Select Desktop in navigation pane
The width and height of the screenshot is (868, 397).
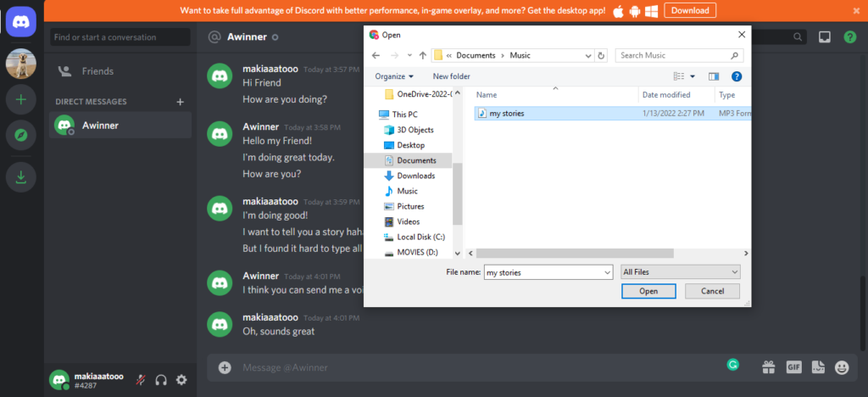[x=404, y=145]
